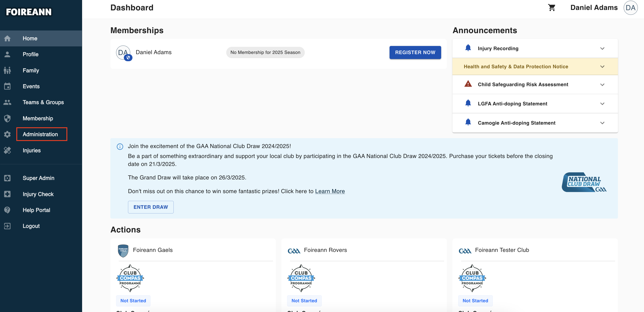This screenshot has height=312, width=644.
Task: Select Logout in the sidebar
Action: pos(41,226)
